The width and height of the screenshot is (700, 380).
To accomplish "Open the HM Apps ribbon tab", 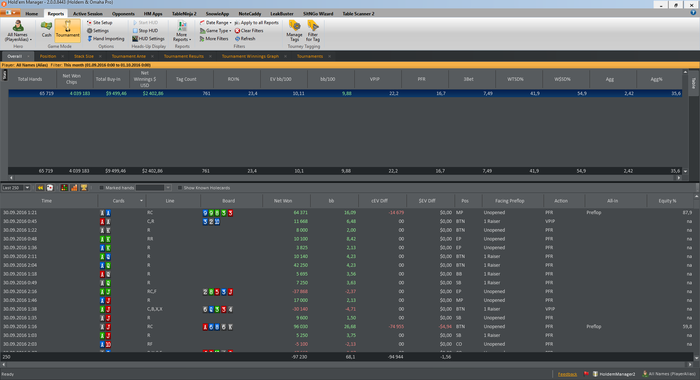I will coord(153,13).
